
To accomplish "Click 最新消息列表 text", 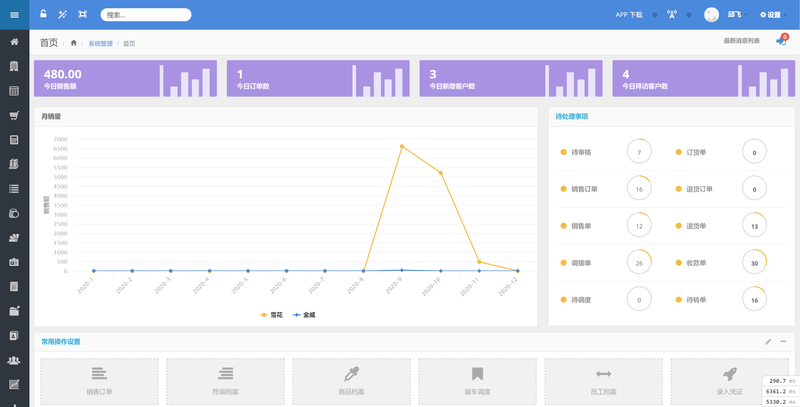I will coord(741,41).
